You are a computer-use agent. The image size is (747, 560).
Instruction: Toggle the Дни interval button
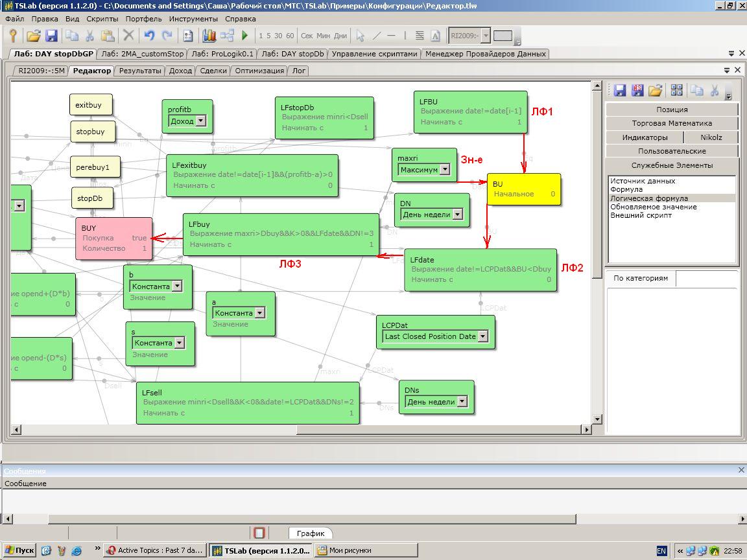(340, 36)
